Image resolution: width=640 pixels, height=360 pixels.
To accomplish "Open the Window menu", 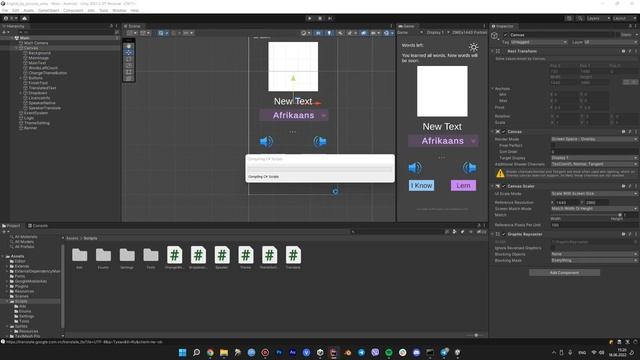I will [x=119, y=10].
